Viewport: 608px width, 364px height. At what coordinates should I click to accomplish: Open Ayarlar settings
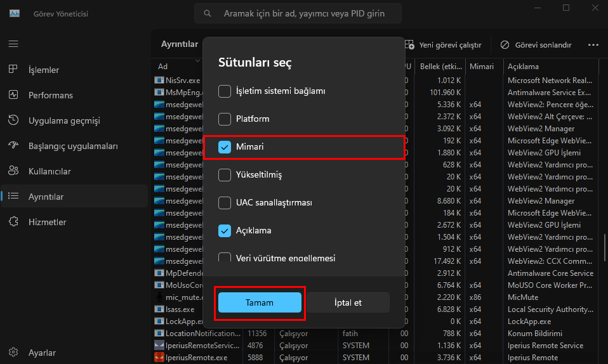click(74, 353)
